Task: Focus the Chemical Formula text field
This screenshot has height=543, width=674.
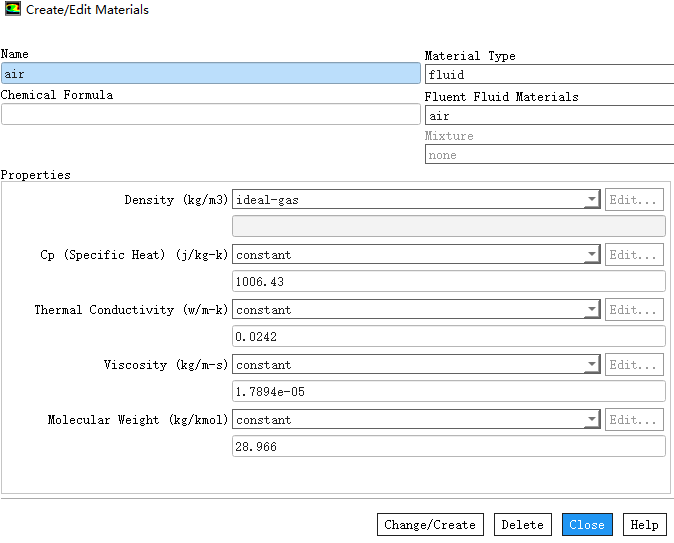Action: (210, 115)
